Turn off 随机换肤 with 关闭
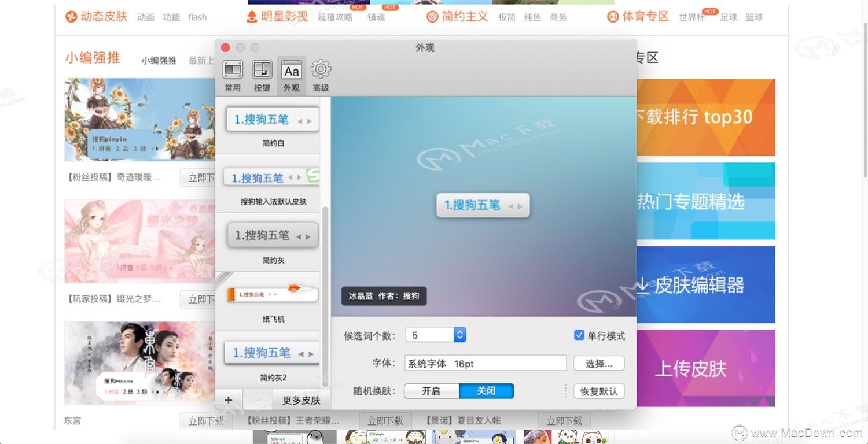868x444 pixels. (x=486, y=391)
